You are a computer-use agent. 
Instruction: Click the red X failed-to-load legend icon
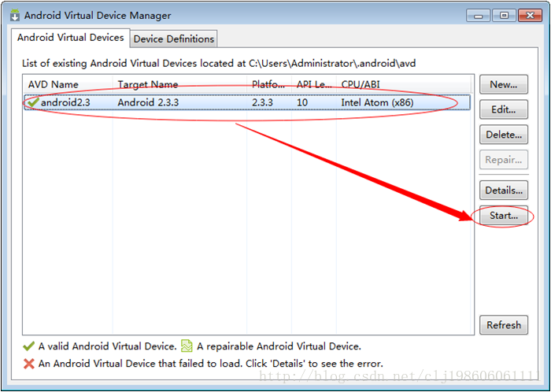[x=29, y=364]
